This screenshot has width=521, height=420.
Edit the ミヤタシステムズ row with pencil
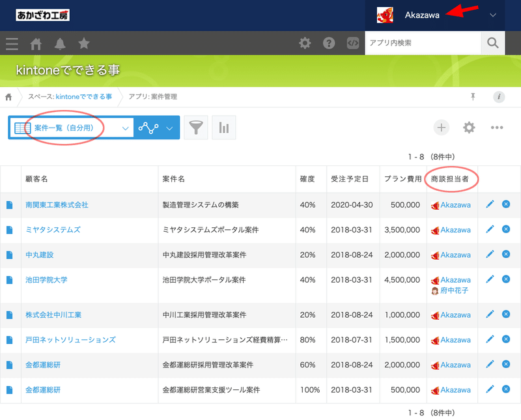pyautogui.click(x=490, y=229)
